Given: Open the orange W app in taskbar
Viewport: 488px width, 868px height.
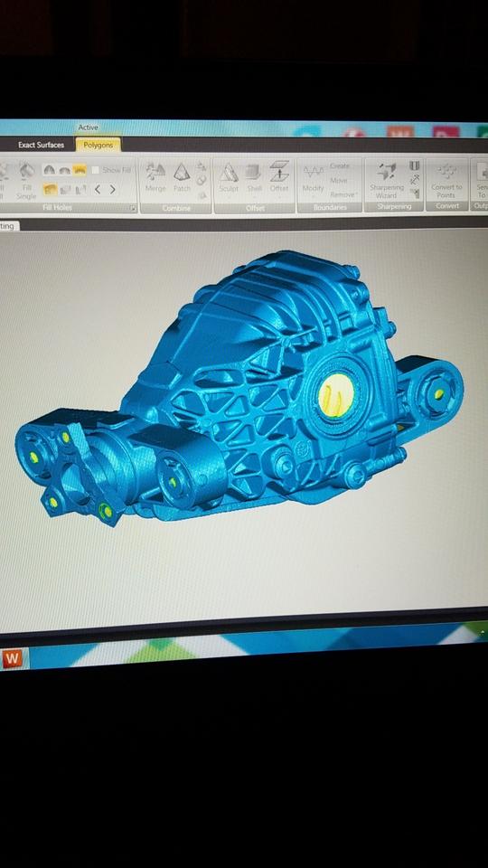Looking at the screenshot, I should (12, 659).
